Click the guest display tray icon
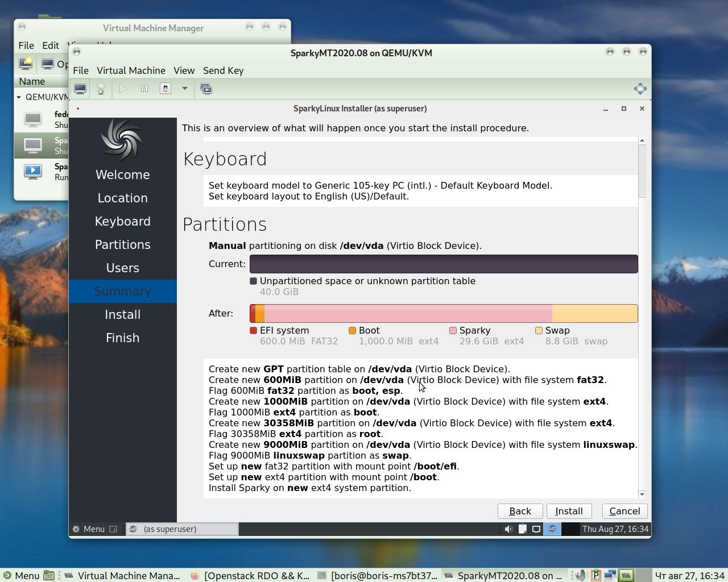Viewport: 728px width, 582px height. [x=536, y=529]
